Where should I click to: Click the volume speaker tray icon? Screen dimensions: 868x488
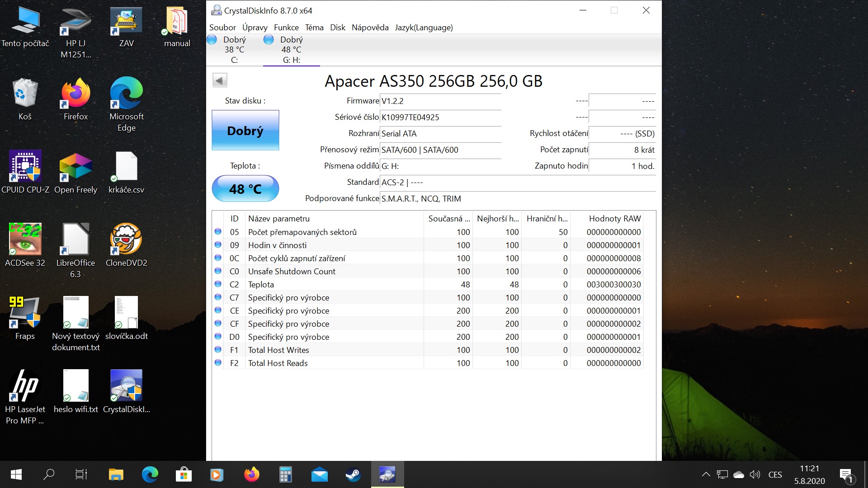pyautogui.click(x=755, y=474)
